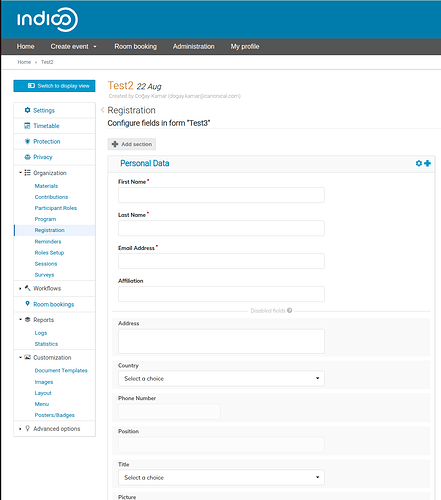Open the Create event dropdown menu
Viewport: 441px width, 500px height.
tap(74, 47)
